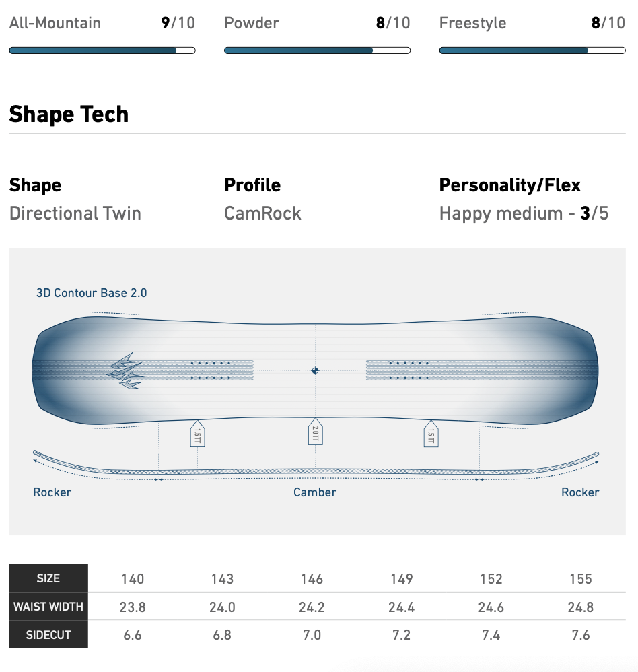This screenshot has height=672, width=638.
Task: Click the Directional Twin shape text
Action: (x=75, y=213)
